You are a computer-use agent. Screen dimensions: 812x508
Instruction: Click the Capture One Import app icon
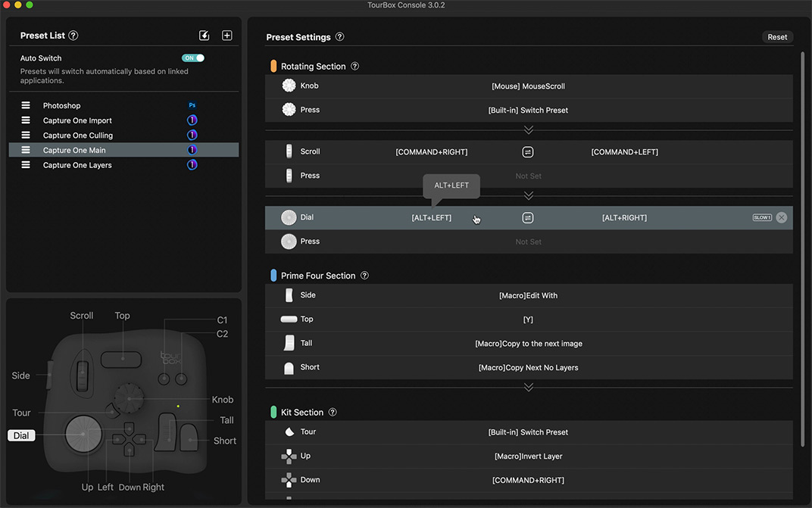pyautogui.click(x=192, y=120)
